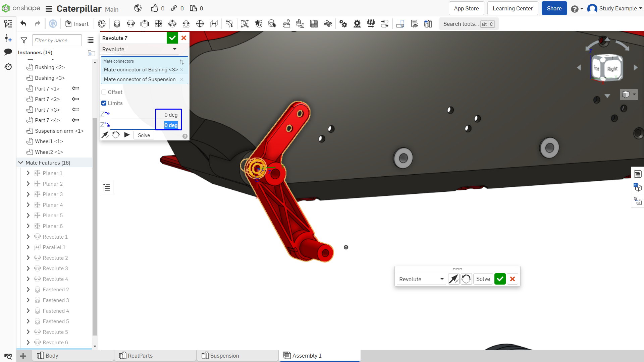This screenshot has height=362, width=644.
Task: Open the Revolute mate type dropdown
Action: [140, 49]
